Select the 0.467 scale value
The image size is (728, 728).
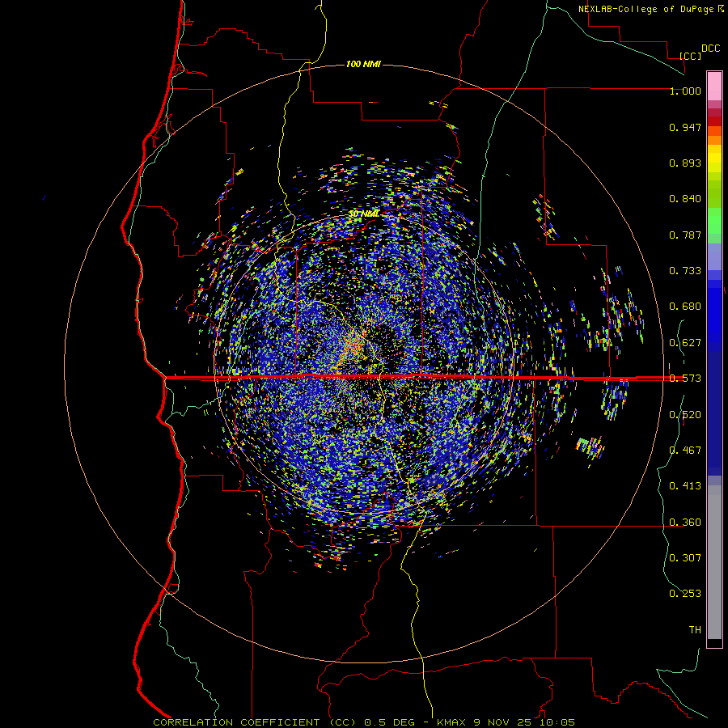click(x=685, y=451)
